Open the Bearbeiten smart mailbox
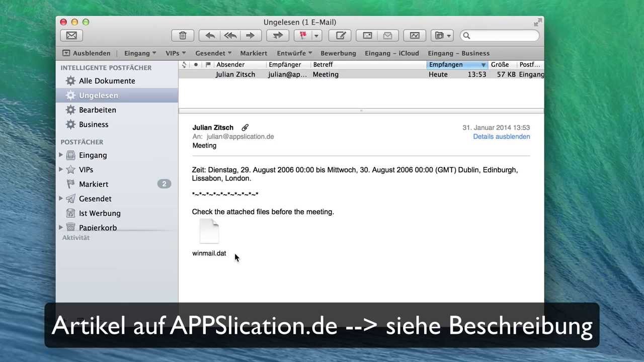This screenshot has height=362, width=644. coord(98,110)
